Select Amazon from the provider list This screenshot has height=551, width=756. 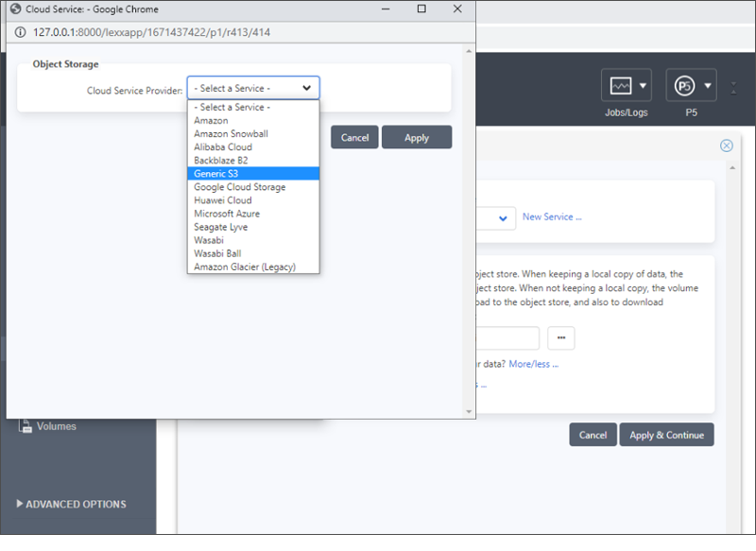[253, 121]
